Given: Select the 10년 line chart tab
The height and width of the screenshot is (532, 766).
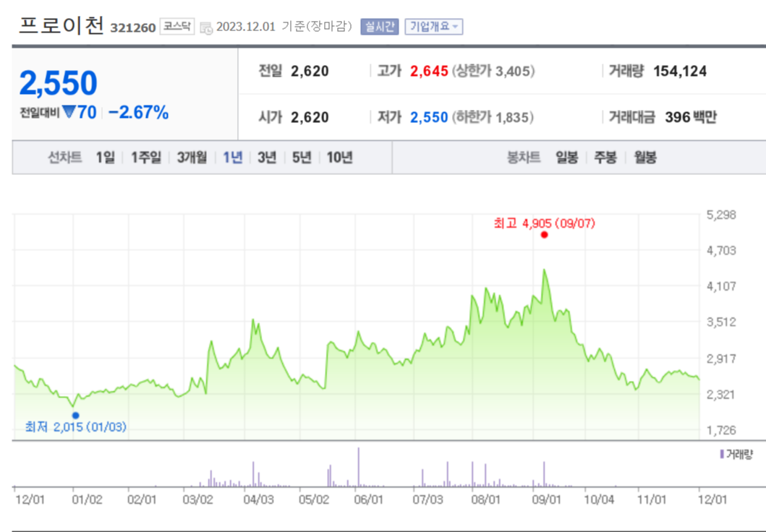Looking at the screenshot, I should (x=339, y=157).
